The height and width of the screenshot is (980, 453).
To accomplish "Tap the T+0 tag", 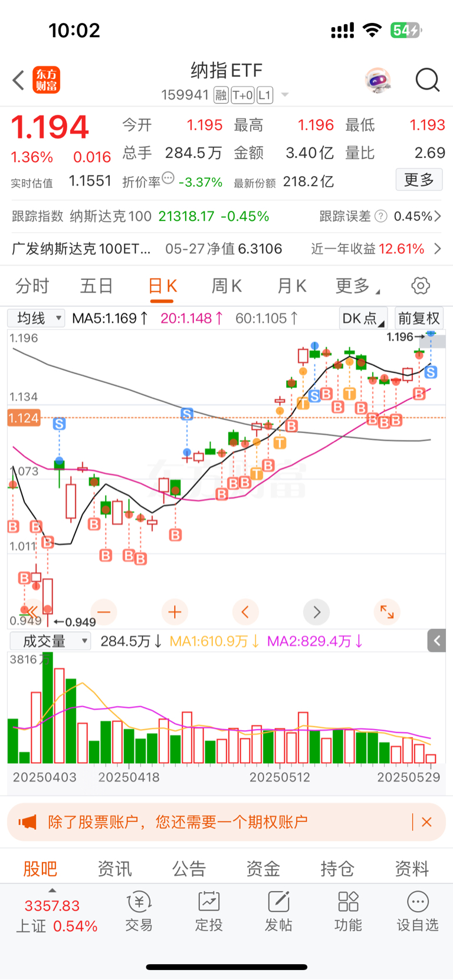I will click(x=242, y=95).
